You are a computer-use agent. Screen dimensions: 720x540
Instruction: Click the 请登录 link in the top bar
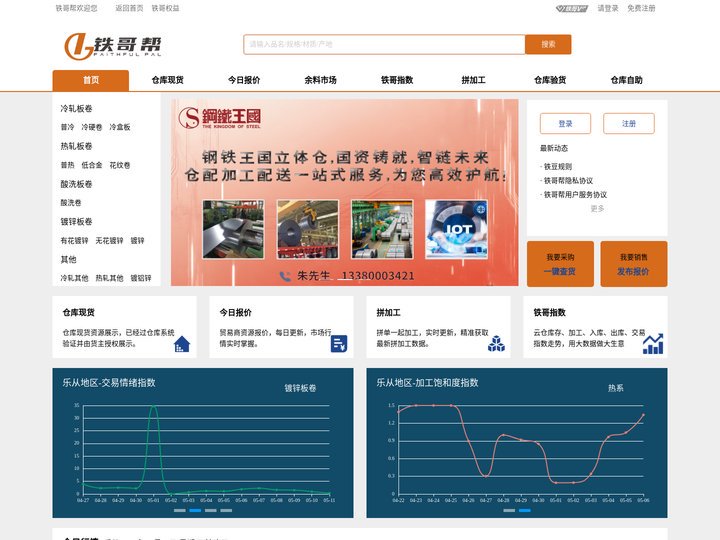tap(608, 8)
